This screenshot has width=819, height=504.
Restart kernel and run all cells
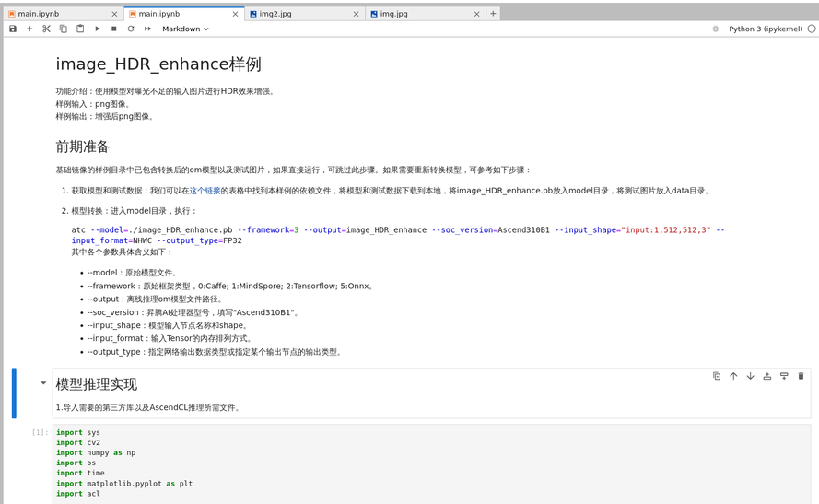(147, 29)
